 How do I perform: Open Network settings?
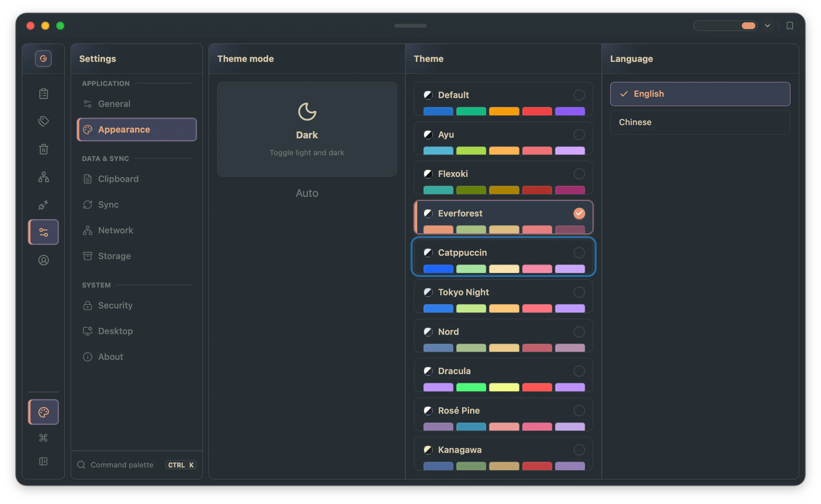[x=136, y=230]
